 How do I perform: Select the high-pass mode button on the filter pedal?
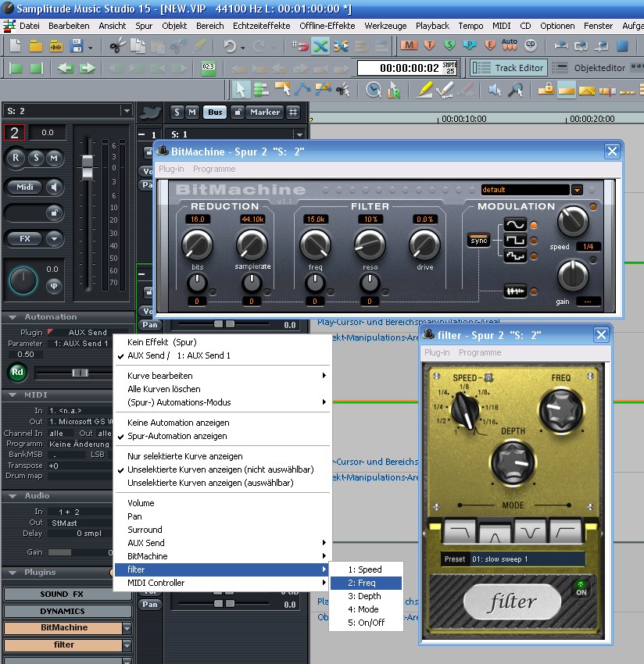(565, 532)
